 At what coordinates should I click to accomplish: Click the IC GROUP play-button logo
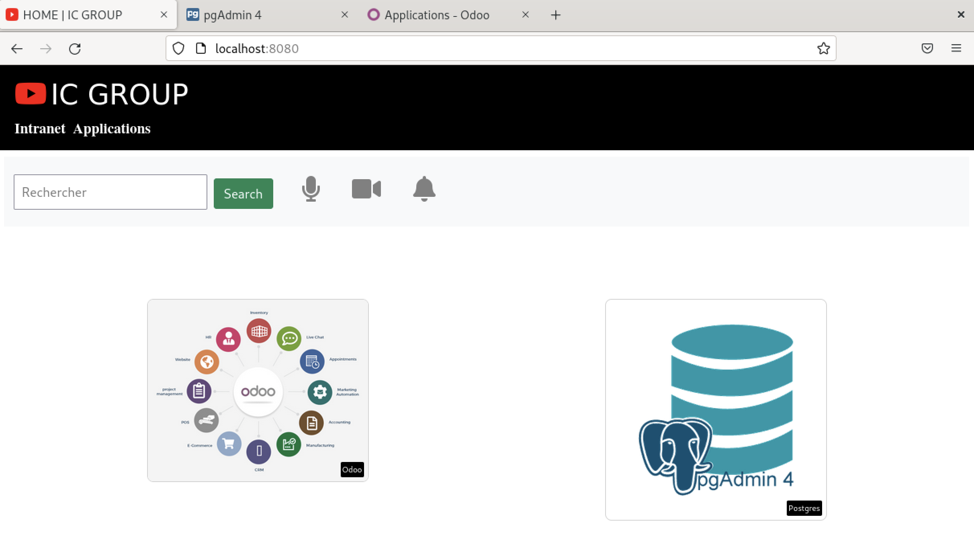click(30, 93)
